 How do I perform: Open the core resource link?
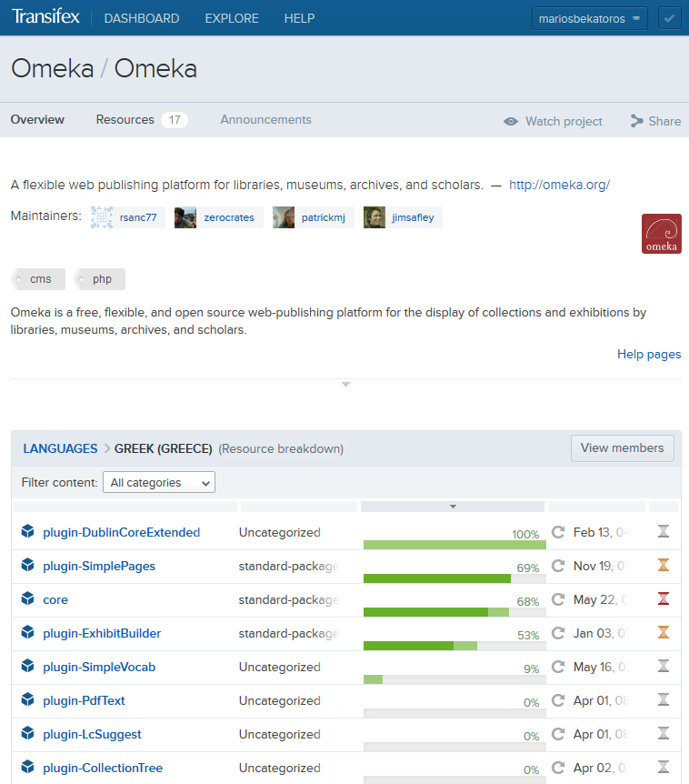coord(55,599)
